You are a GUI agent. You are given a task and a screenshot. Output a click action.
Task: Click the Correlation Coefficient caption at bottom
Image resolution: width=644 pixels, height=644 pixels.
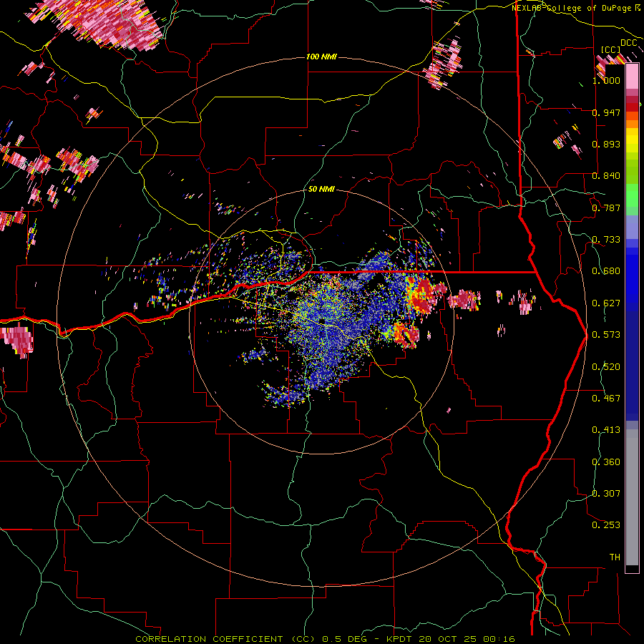[325, 639]
